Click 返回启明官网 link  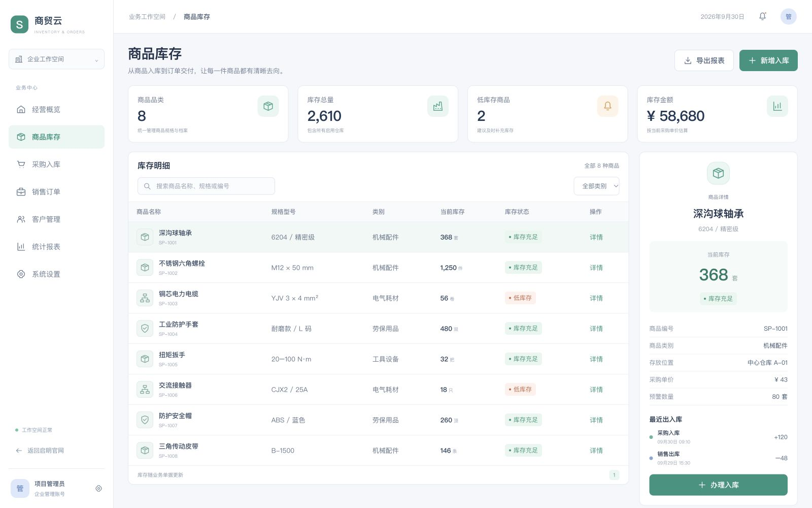tap(40, 451)
